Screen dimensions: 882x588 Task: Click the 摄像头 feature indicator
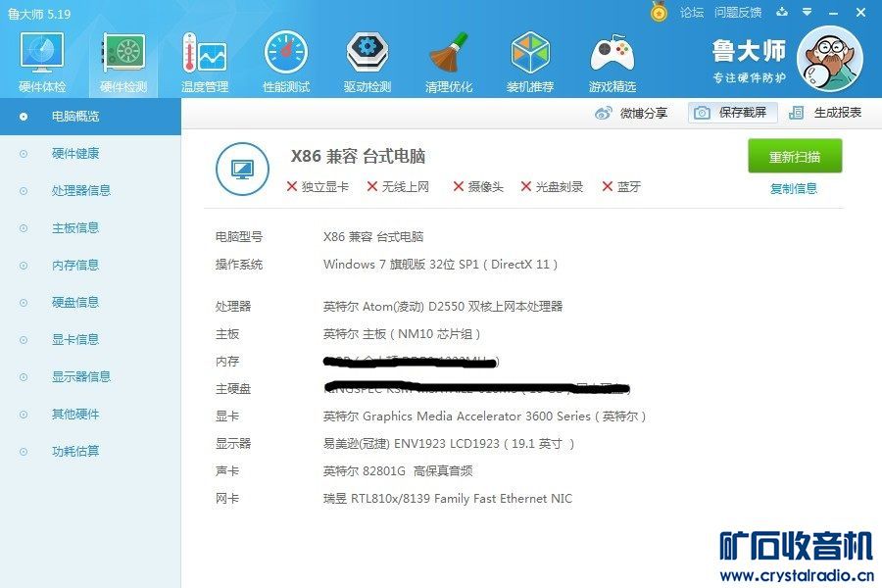(478, 187)
